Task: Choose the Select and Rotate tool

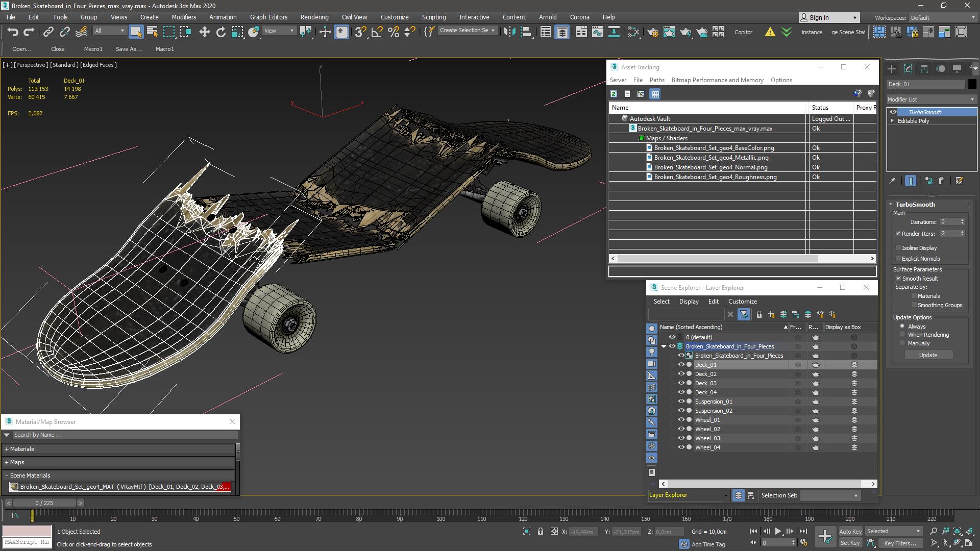Action: coord(220,32)
